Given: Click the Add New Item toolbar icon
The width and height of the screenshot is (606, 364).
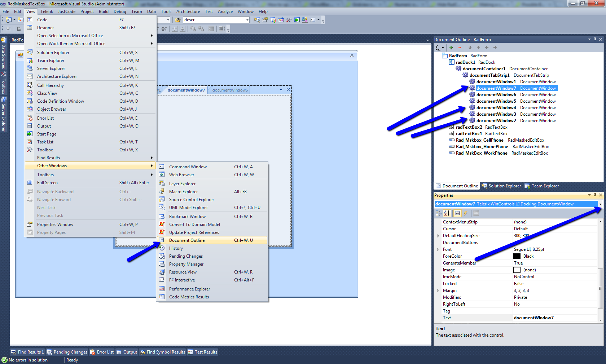Looking at the screenshot, I should click(21, 20).
